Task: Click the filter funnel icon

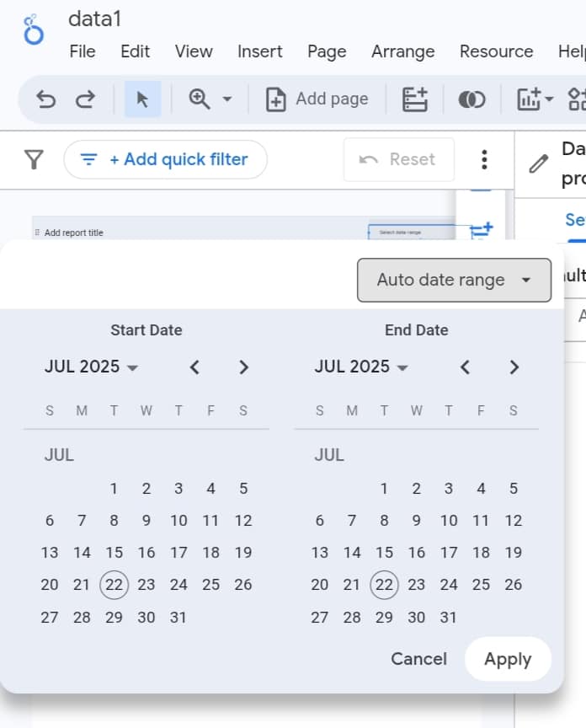Action: 34,159
